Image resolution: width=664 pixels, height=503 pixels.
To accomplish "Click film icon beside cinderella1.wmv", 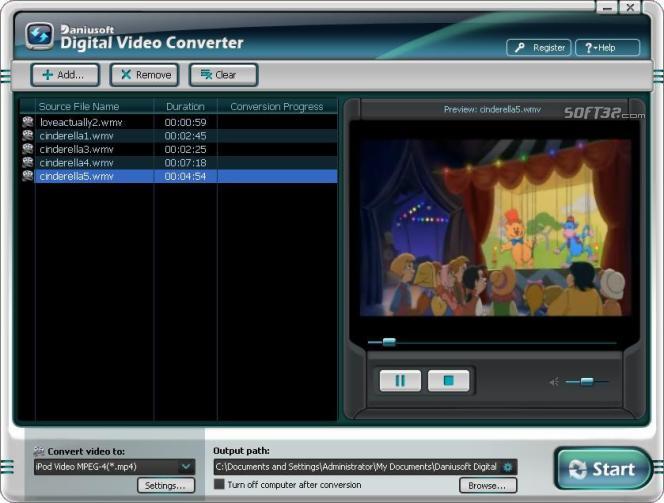I will [28, 135].
